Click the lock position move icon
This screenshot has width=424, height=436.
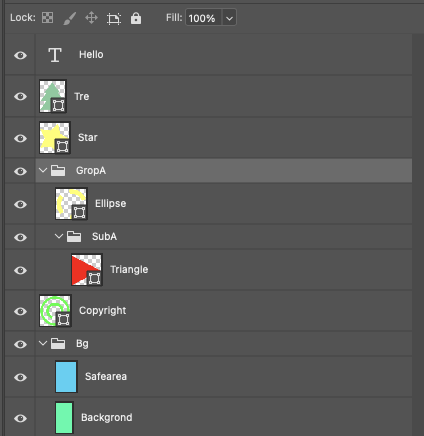pos(91,18)
